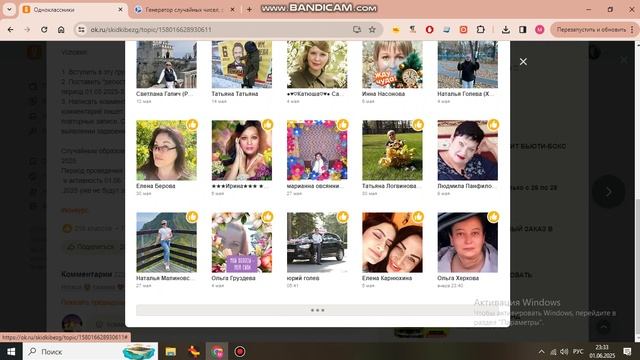Open Катюша profile photo thumbnail

tap(317, 64)
